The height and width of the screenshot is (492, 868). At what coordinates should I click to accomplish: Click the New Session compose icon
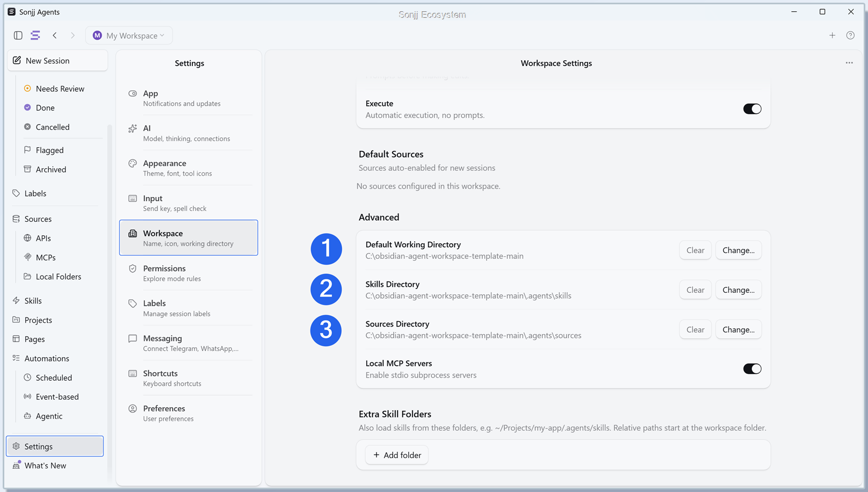coord(17,60)
